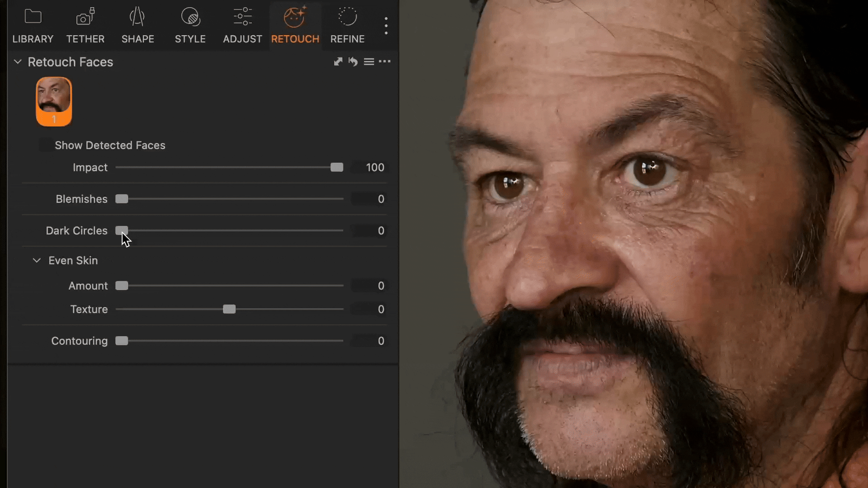
Task: Click the Amount value field
Action: click(370, 286)
